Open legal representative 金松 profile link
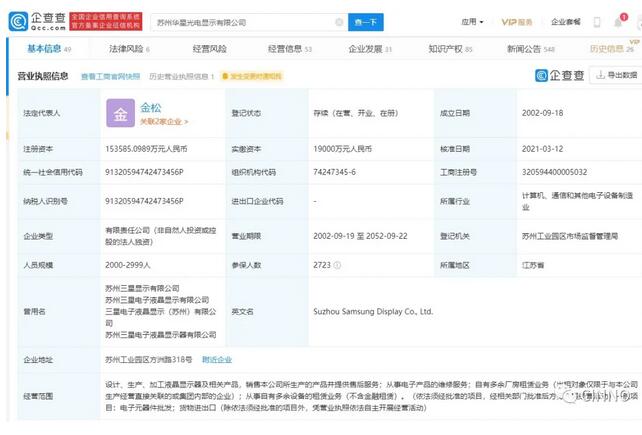This screenshot has height=435, width=642. click(x=151, y=106)
